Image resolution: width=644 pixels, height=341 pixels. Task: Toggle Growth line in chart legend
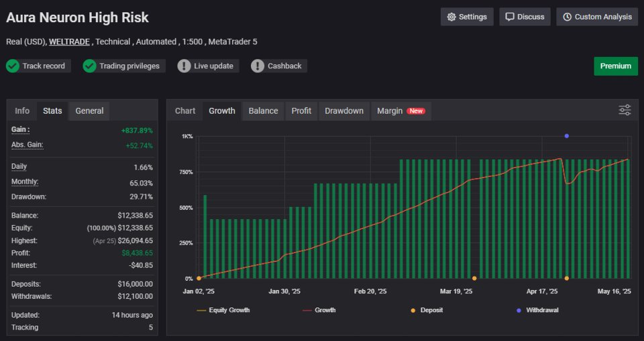[319, 310]
